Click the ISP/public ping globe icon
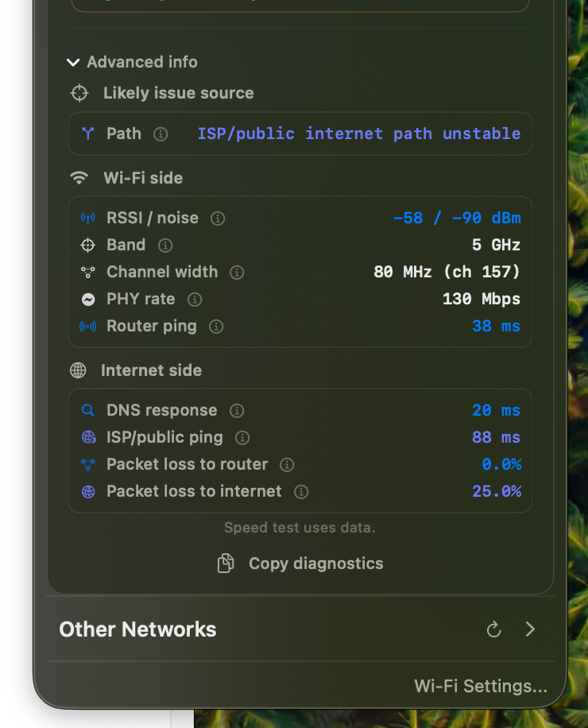This screenshot has width=588, height=728. 88,437
